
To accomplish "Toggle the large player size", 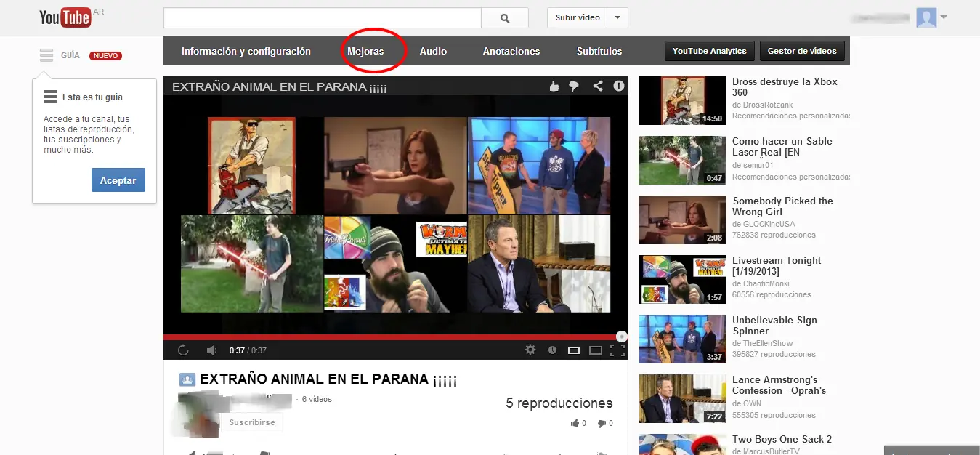I will point(596,350).
